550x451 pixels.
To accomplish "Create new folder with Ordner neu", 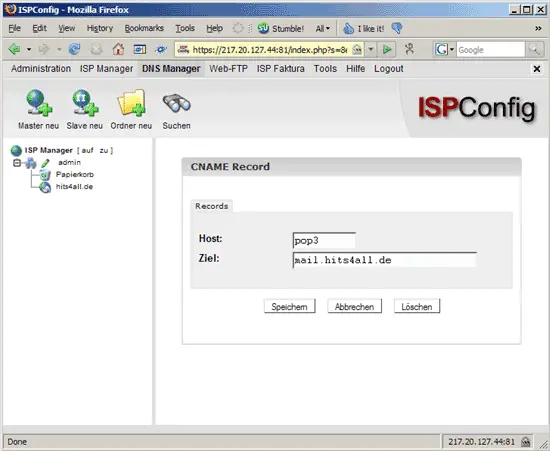I will coord(131,102).
